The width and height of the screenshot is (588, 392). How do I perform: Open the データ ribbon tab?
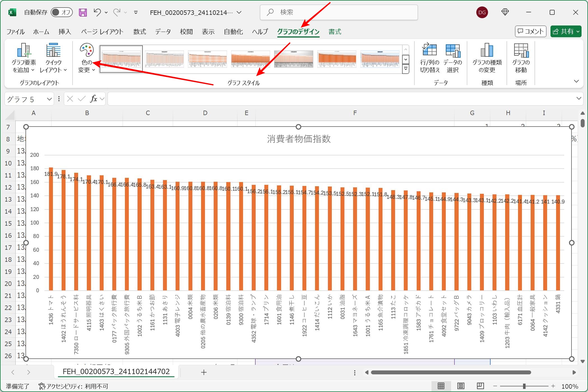(x=163, y=32)
